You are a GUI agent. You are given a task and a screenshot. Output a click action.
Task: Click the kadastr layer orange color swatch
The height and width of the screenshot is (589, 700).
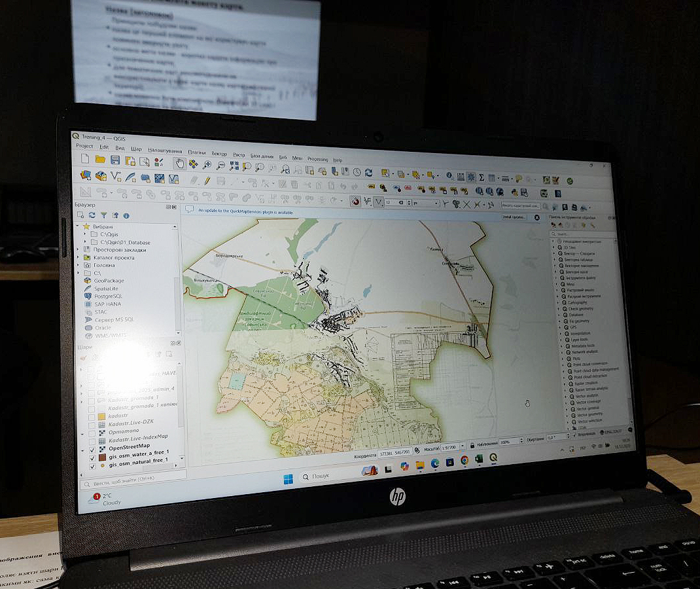[x=101, y=416]
